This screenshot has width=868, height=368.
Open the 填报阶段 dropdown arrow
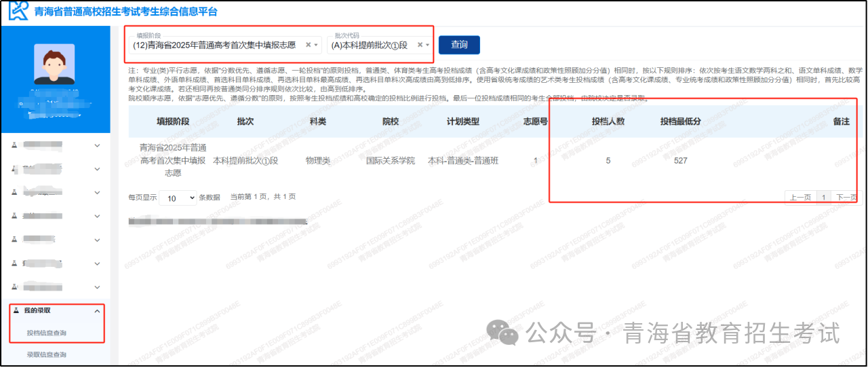tap(316, 45)
